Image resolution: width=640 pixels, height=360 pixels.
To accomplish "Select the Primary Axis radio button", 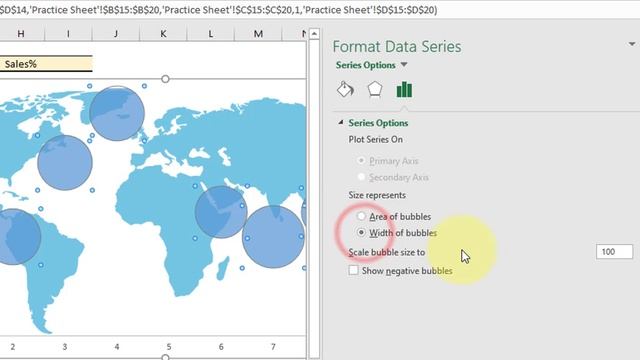I will pyautogui.click(x=361, y=160).
